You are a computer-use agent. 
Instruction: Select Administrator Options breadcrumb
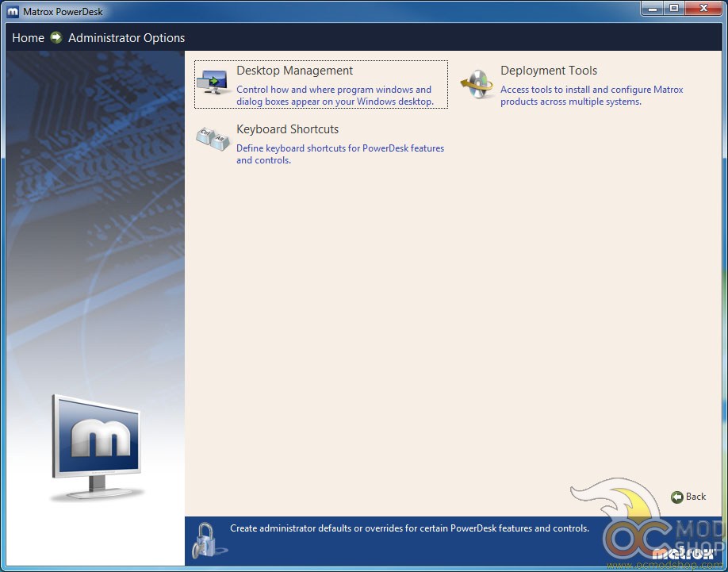click(126, 38)
